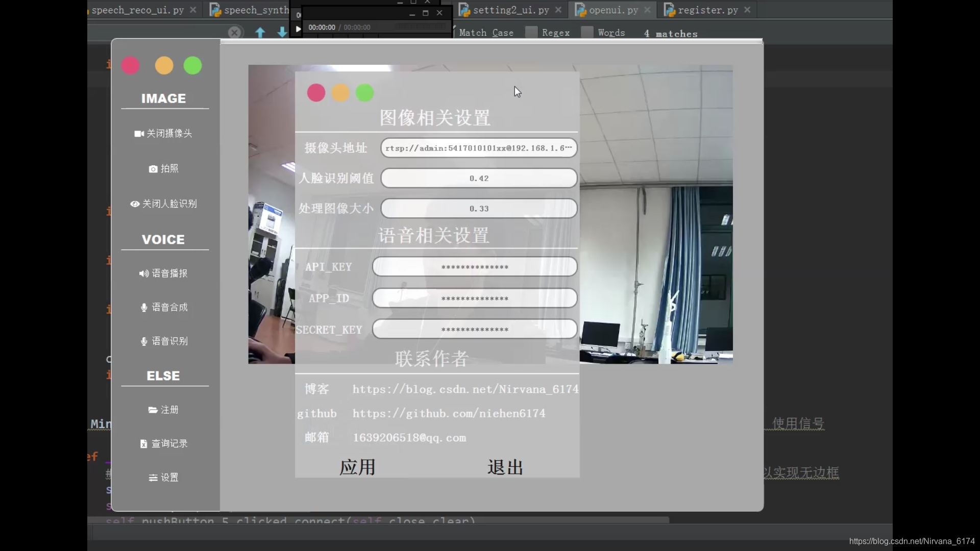Take a photo with 拍照 button
The image size is (980, 551).
point(163,169)
